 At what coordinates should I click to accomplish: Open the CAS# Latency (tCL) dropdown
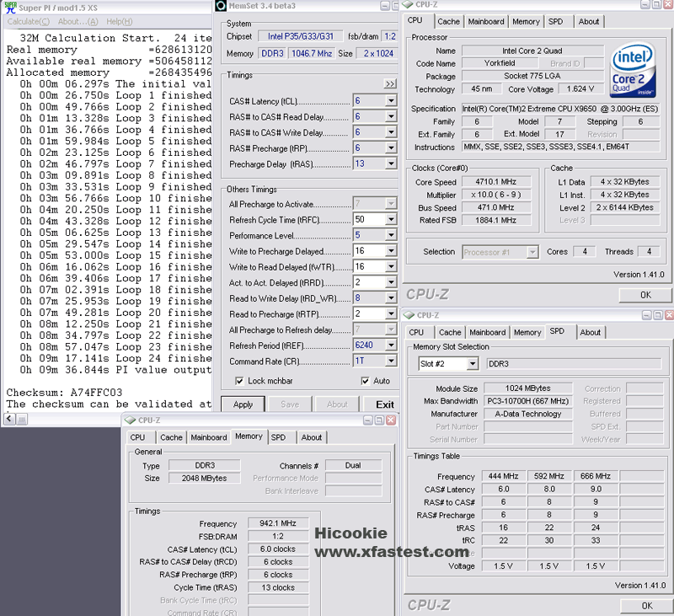click(391, 100)
